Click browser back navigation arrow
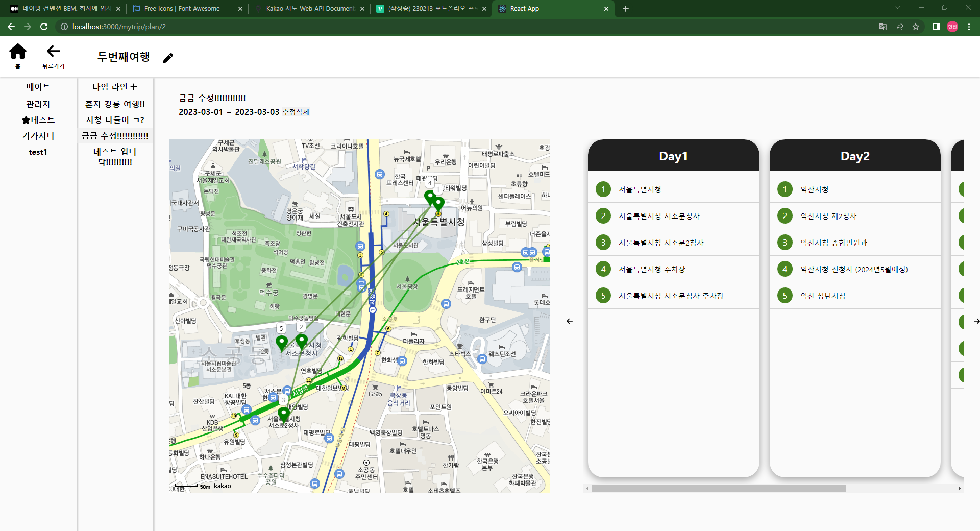Screen dimensions: 980x531 (x=11, y=27)
